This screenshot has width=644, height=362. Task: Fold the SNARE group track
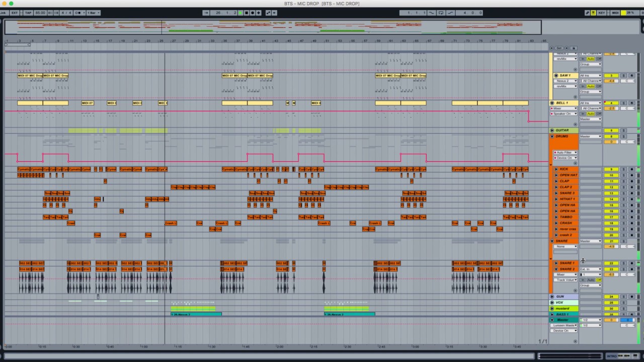(x=552, y=241)
